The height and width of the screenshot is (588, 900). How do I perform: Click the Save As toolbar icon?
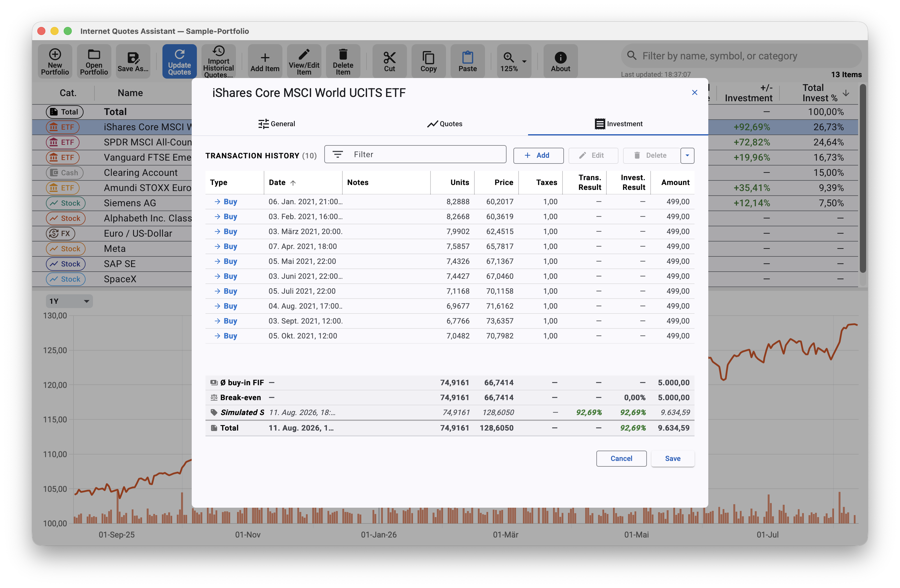coord(133,61)
